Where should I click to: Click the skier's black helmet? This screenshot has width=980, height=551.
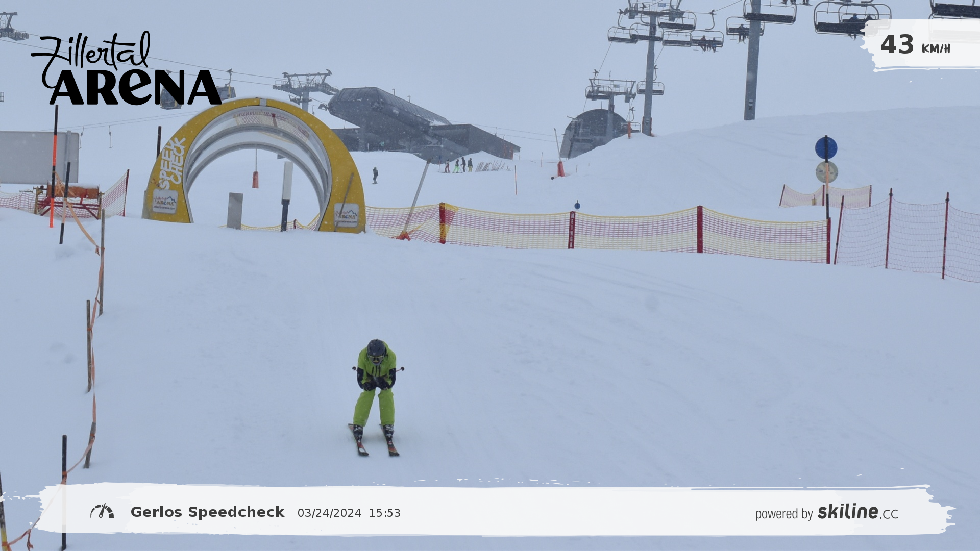point(376,348)
